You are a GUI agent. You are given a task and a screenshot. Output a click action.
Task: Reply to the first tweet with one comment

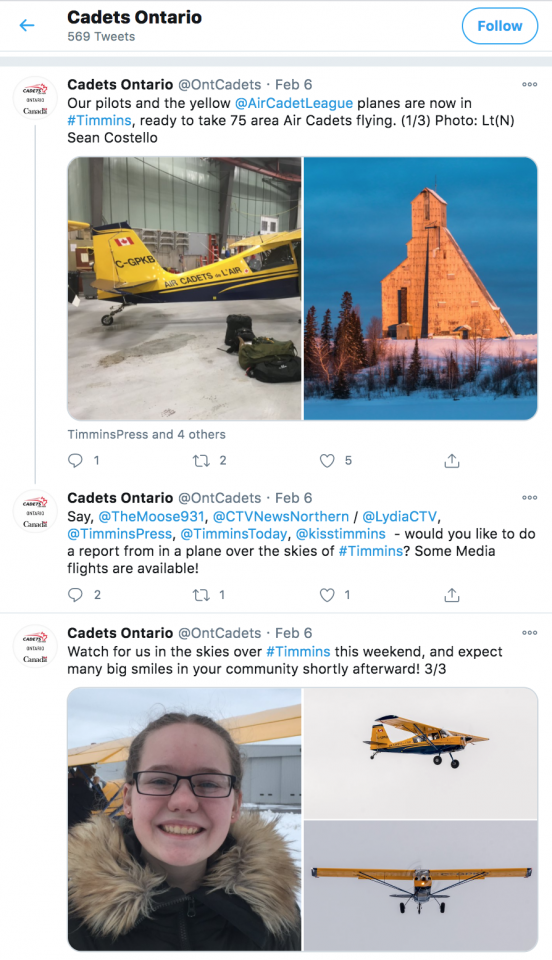point(75,460)
